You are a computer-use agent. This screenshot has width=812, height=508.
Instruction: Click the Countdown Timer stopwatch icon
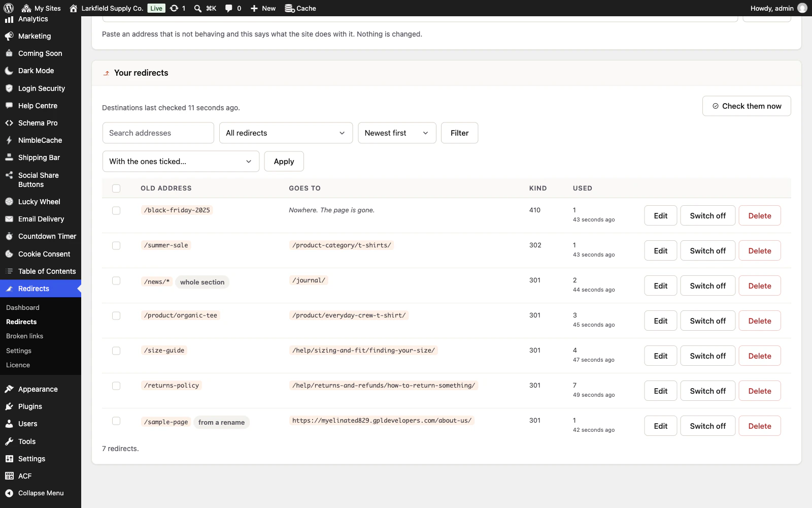[9, 236]
